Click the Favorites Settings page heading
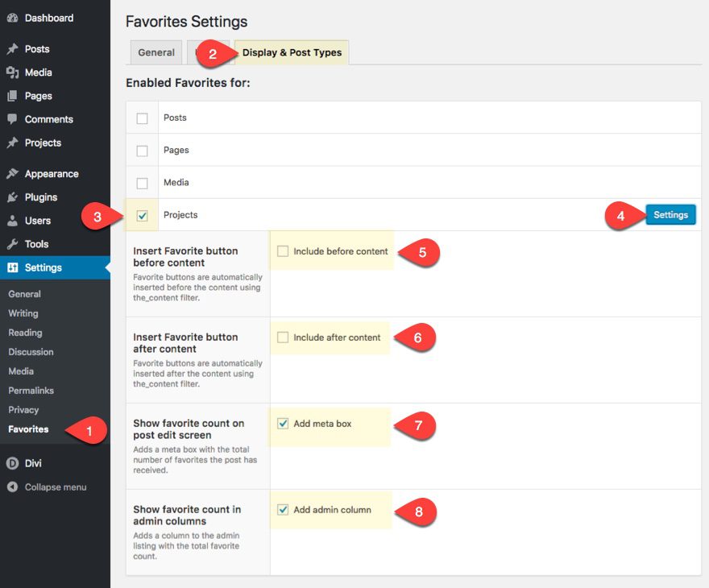This screenshot has width=709, height=588. pyautogui.click(x=186, y=22)
